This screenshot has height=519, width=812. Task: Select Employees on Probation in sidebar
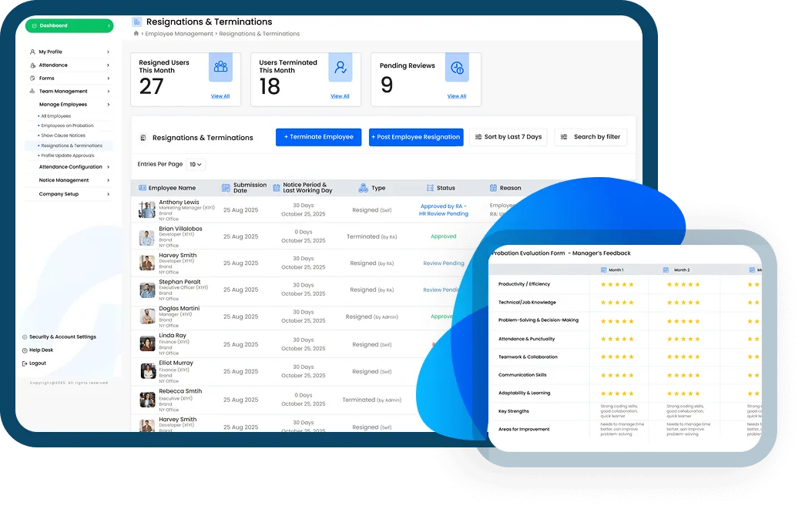[68, 126]
